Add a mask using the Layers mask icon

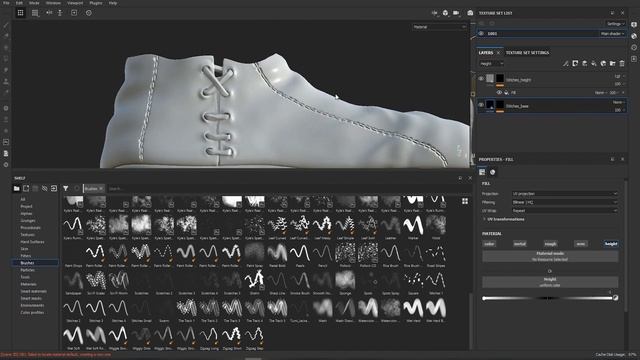575,64
